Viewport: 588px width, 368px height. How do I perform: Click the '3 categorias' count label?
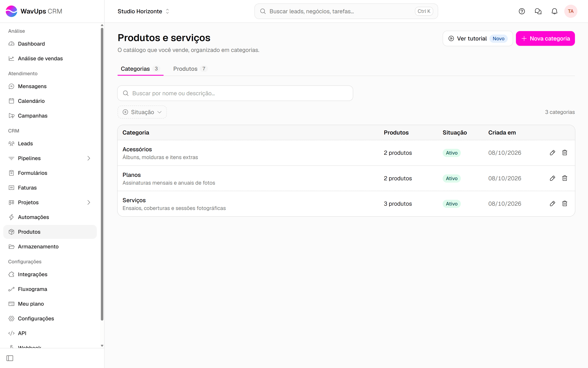pos(560,112)
